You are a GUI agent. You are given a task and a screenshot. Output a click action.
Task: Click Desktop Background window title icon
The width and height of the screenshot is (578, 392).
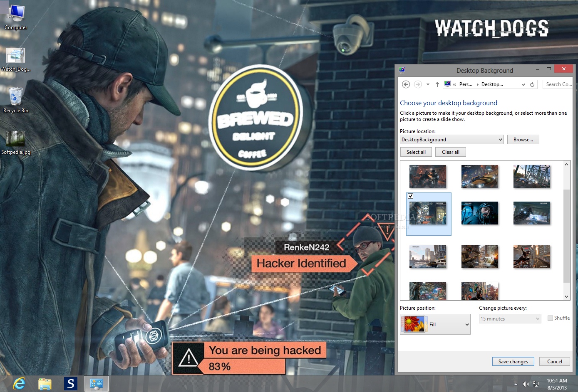[x=402, y=70]
